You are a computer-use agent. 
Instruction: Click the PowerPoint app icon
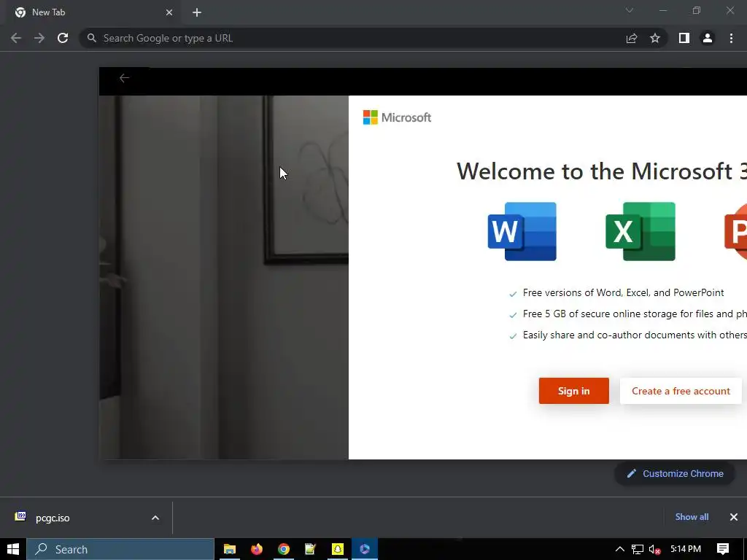pyautogui.click(x=735, y=231)
